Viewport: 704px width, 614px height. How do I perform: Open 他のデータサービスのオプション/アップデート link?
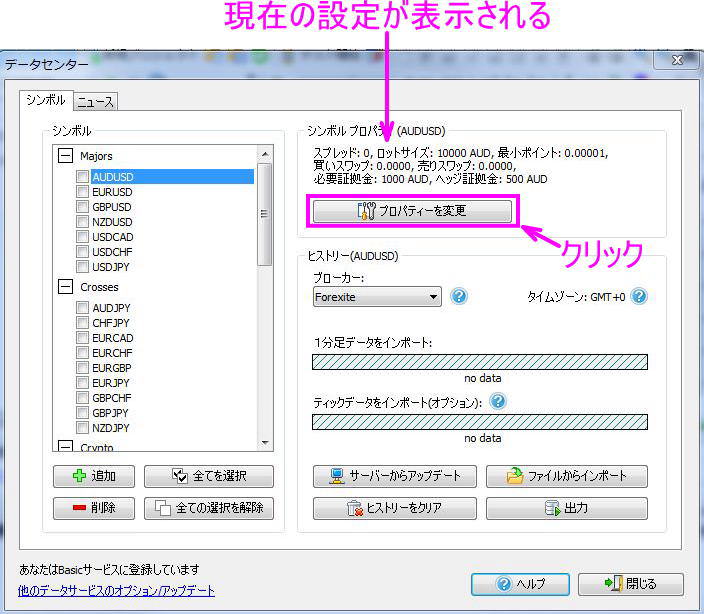coord(116,590)
